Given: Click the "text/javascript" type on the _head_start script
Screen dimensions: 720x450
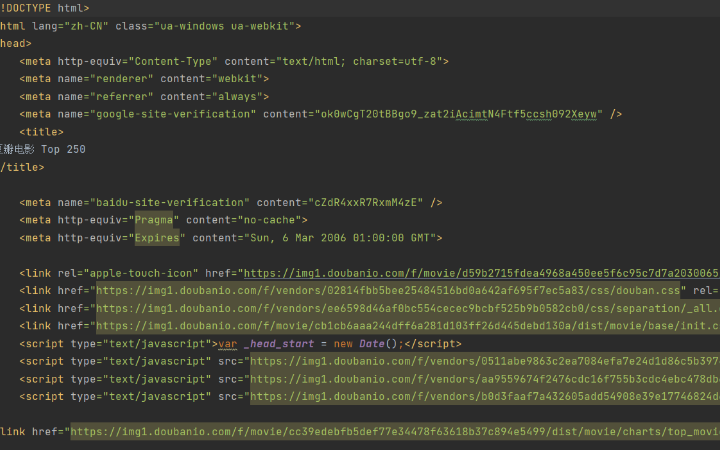Looking at the screenshot, I should 157,344.
